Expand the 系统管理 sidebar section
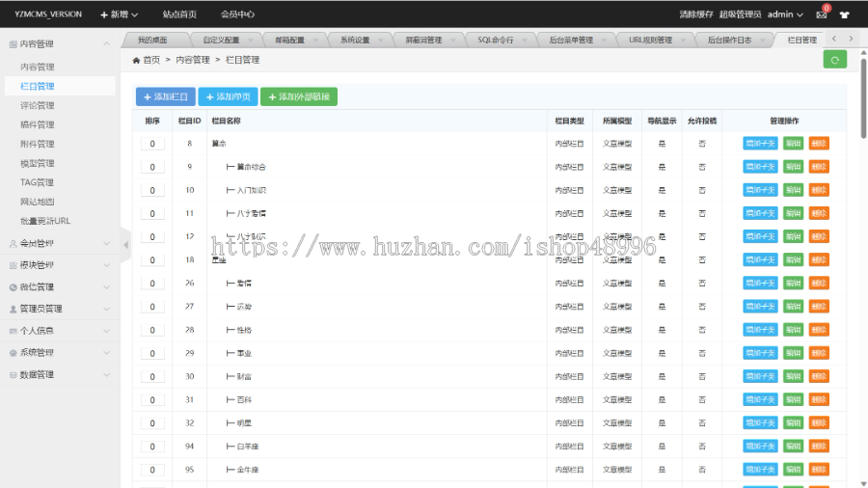868x488 pixels. pos(60,352)
